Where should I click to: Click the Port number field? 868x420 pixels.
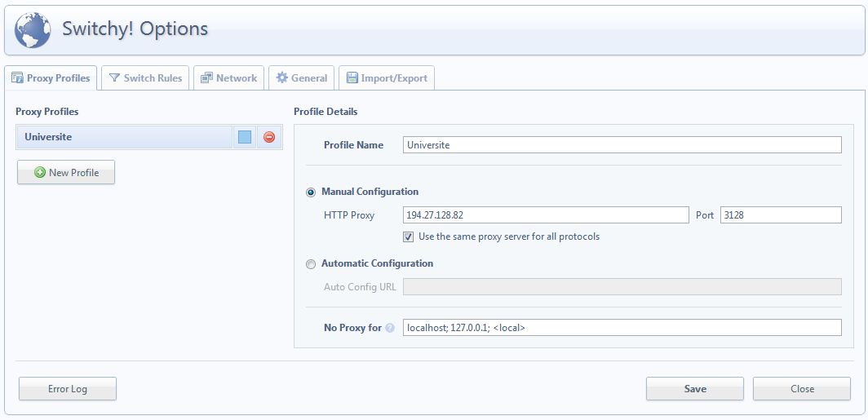(780, 215)
